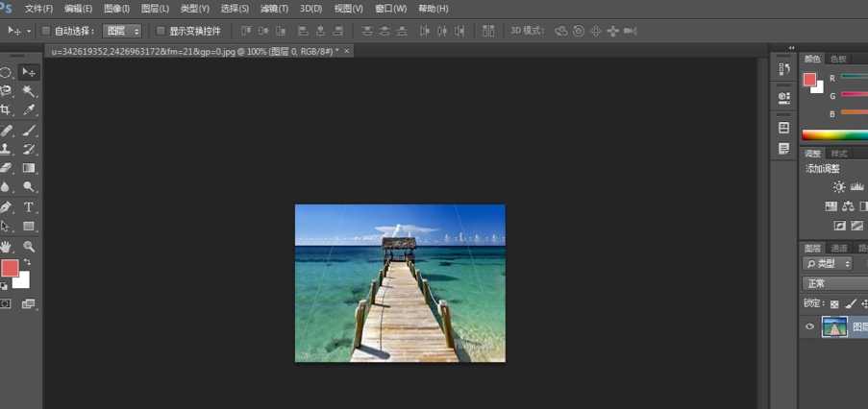The width and height of the screenshot is (868, 409).
Task: Select the Move tool
Action: click(29, 72)
